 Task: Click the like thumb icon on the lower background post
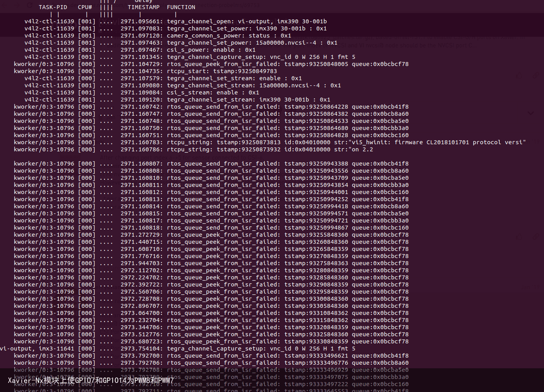coord(519,237)
